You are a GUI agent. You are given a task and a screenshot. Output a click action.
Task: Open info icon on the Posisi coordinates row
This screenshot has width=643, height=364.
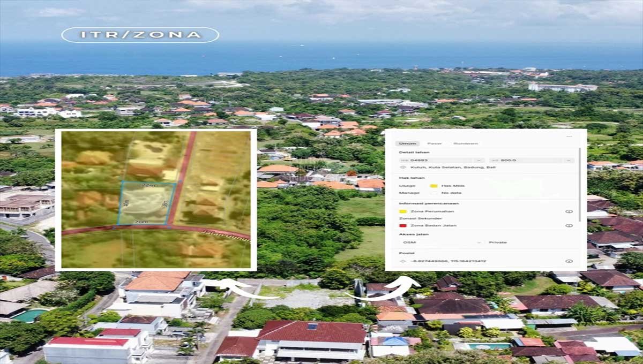coord(569,261)
